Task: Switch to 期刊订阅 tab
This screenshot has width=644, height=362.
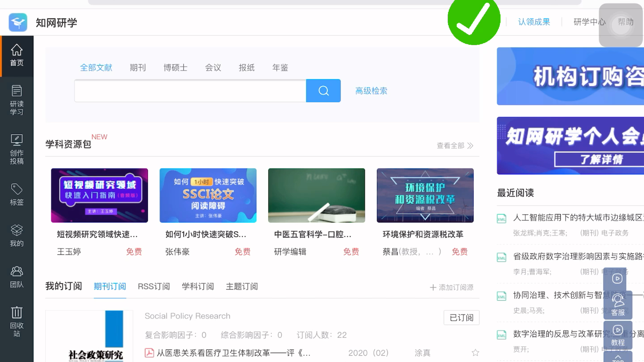Action: tap(110, 286)
